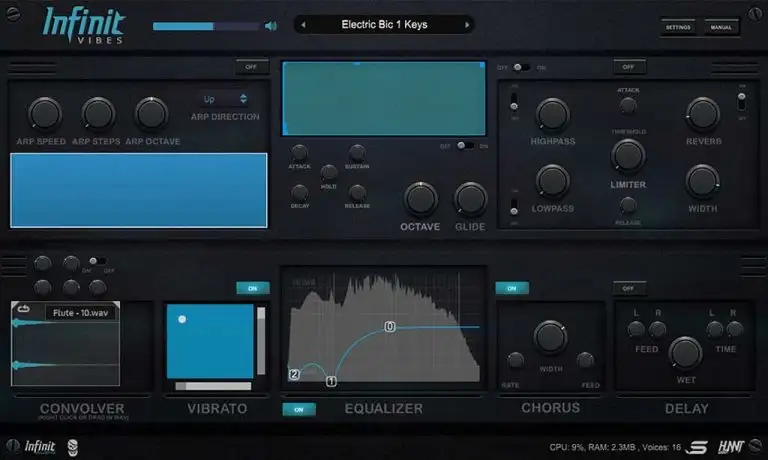Adjust the master volume slider
Image resolution: width=768 pixels, height=460 pixels.
206,26
